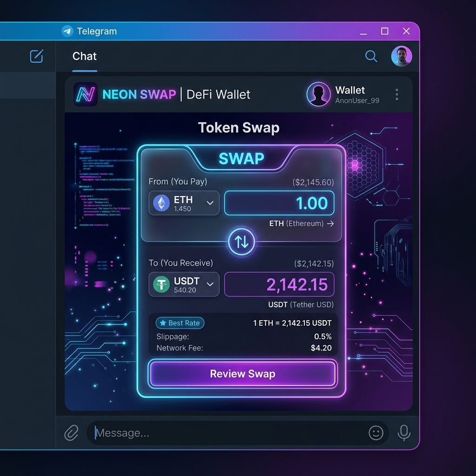476x476 pixels.
Task: Click the ($2,145.60) pay value text
Action: click(x=313, y=182)
